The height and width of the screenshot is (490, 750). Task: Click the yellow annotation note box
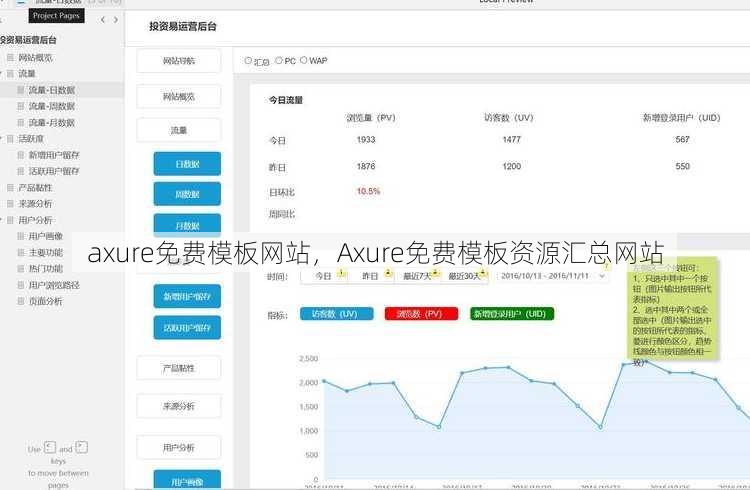pos(673,309)
